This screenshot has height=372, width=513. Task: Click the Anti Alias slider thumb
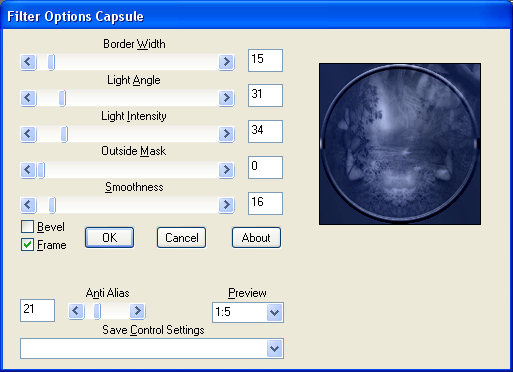tap(97, 311)
